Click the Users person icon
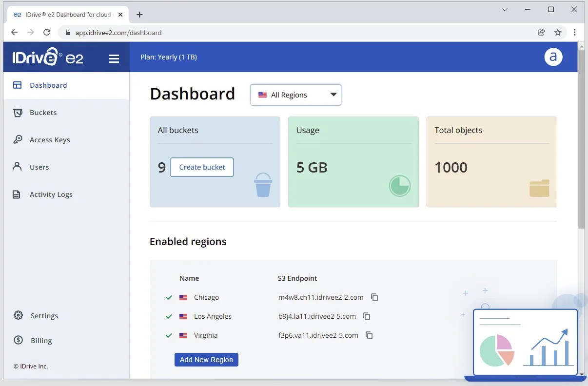This screenshot has height=386, width=588. click(18, 167)
